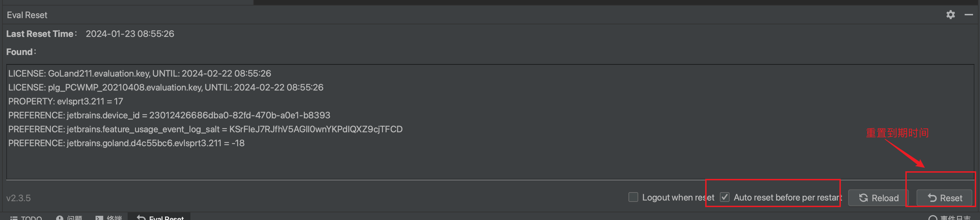
Task: Uncheck Auto reset before per restart
Action: (x=725, y=197)
